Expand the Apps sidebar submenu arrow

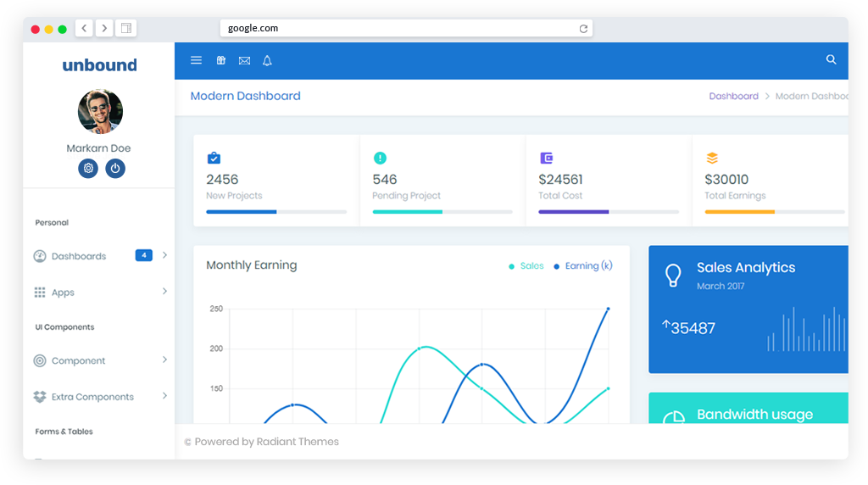pyautogui.click(x=164, y=292)
